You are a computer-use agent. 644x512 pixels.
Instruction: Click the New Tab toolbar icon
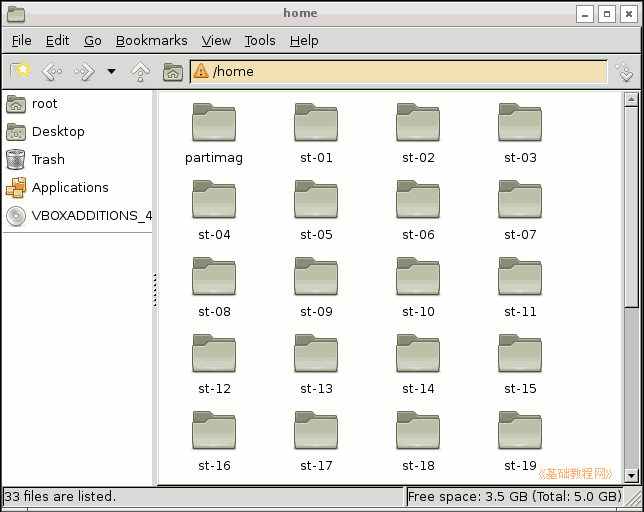click(20, 71)
